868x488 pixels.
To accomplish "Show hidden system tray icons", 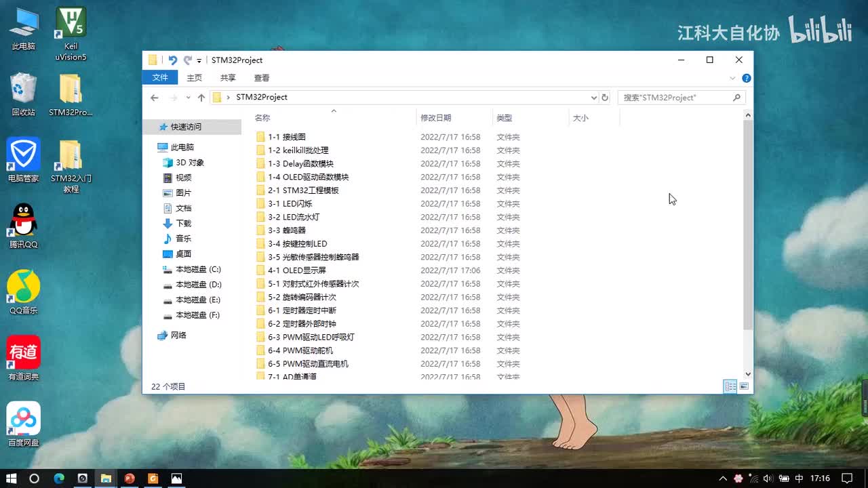I will (723, 479).
